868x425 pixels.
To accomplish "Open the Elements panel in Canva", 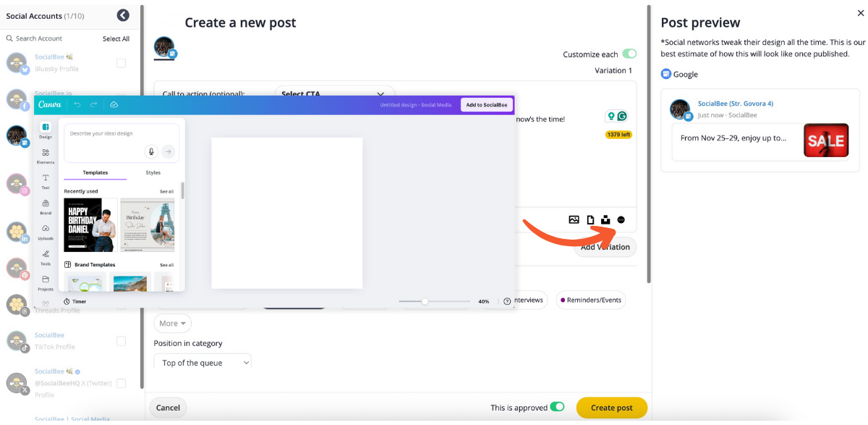I will [x=46, y=155].
